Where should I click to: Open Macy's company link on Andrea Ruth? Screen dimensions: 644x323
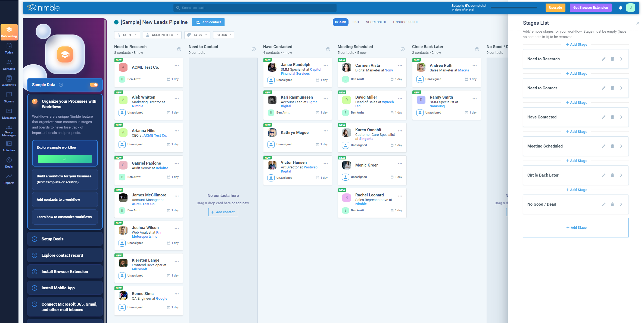tap(463, 70)
